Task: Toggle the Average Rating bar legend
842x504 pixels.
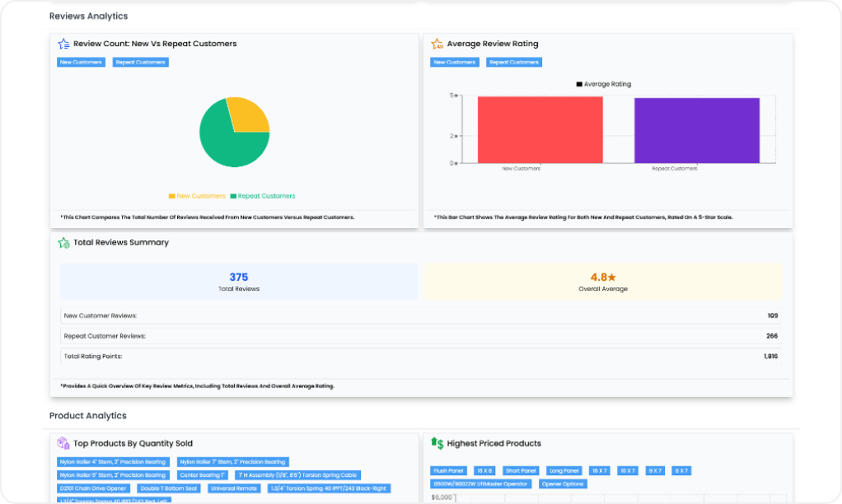Action: coord(603,84)
